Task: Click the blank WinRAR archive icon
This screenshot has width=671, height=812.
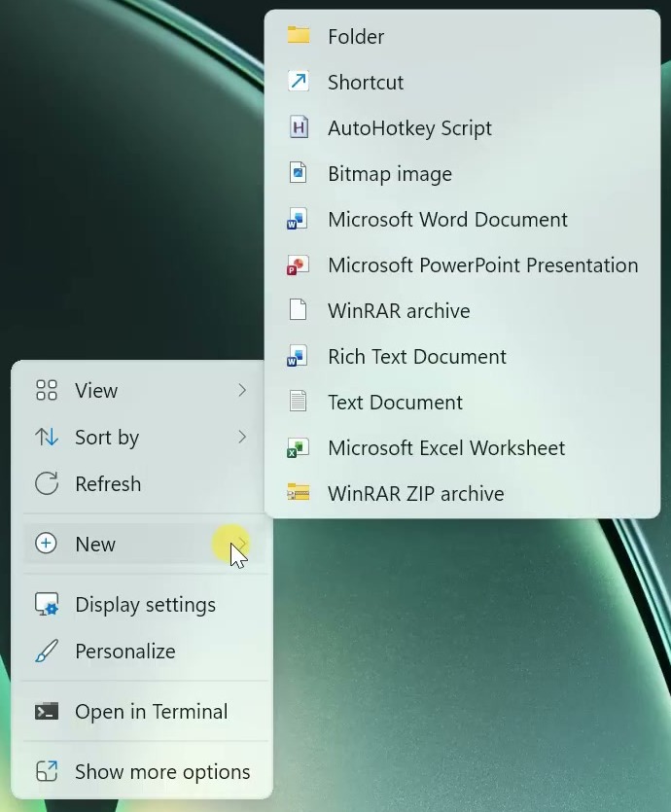Action: (x=299, y=309)
